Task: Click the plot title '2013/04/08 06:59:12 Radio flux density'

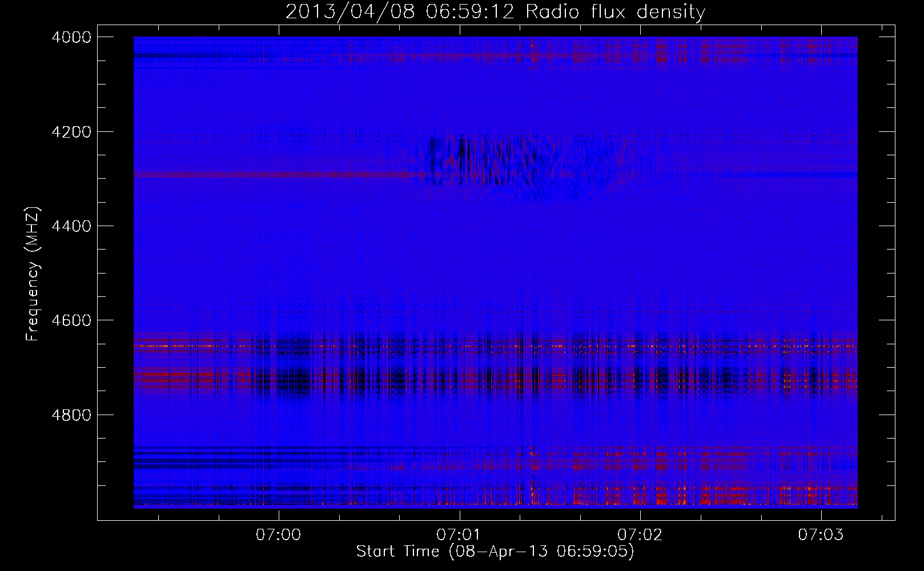Action: pos(495,12)
